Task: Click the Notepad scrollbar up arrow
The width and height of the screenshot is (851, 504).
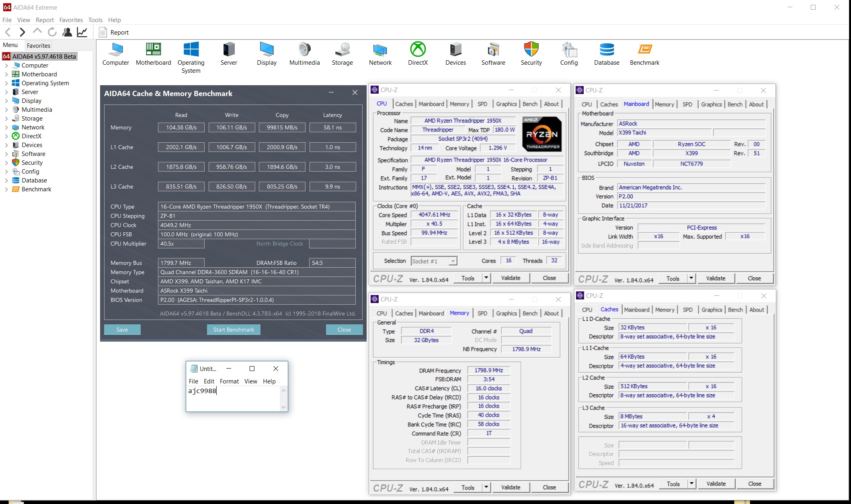Action: click(x=283, y=391)
